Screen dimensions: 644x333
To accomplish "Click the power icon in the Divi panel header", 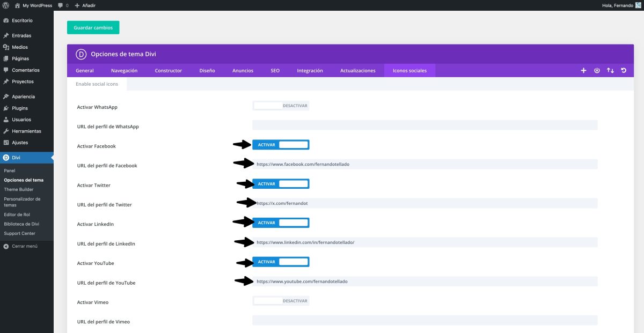I will click(x=597, y=70).
